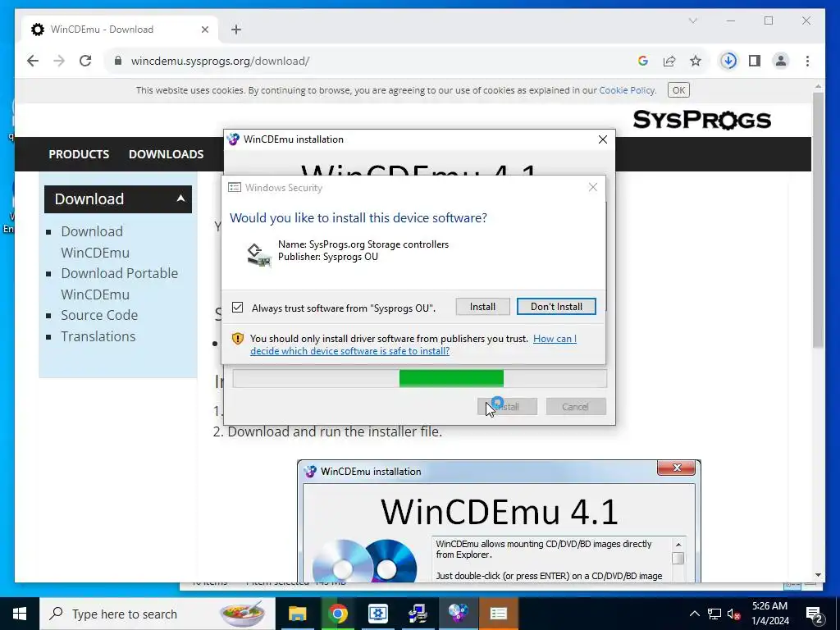Click the Google icon in the address bar
Image resolution: width=840 pixels, height=630 pixels.
643,61
